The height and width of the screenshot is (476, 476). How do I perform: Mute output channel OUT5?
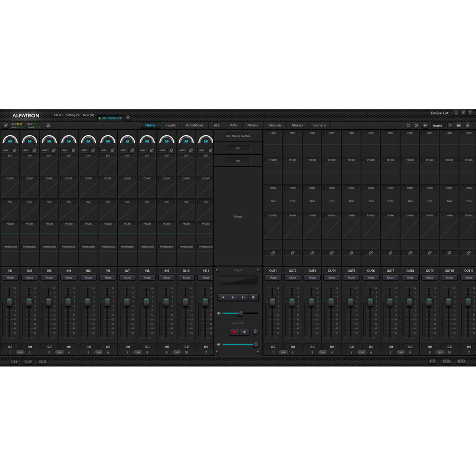tap(351, 277)
